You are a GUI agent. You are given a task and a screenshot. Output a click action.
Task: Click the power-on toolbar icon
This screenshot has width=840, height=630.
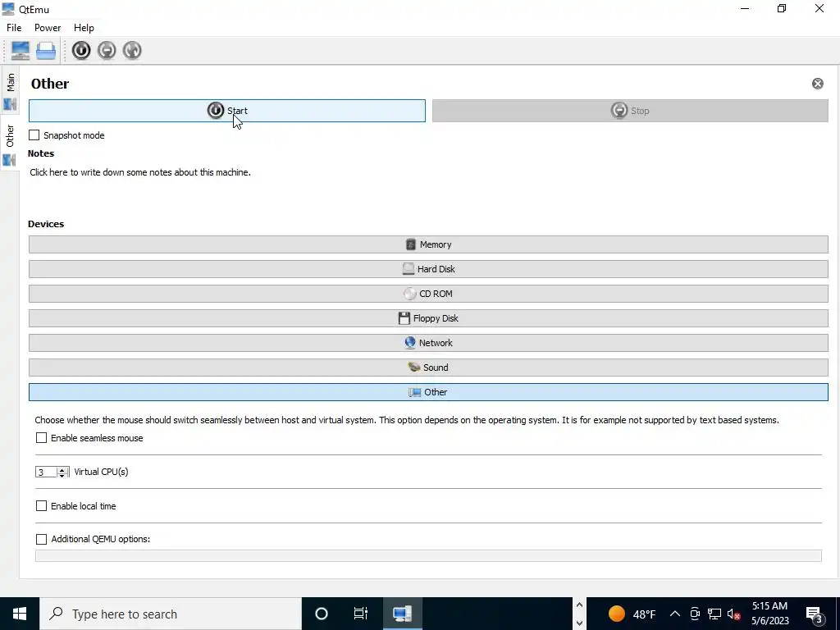click(81, 50)
